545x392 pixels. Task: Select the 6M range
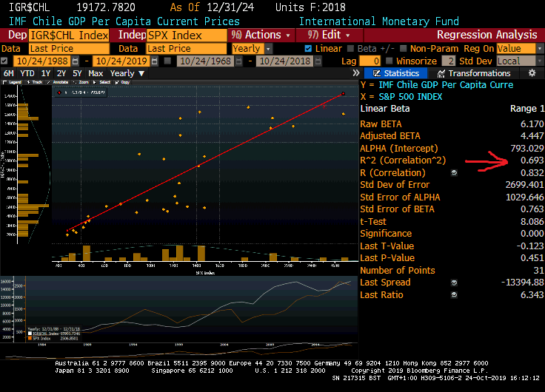(x=9, y=74)
